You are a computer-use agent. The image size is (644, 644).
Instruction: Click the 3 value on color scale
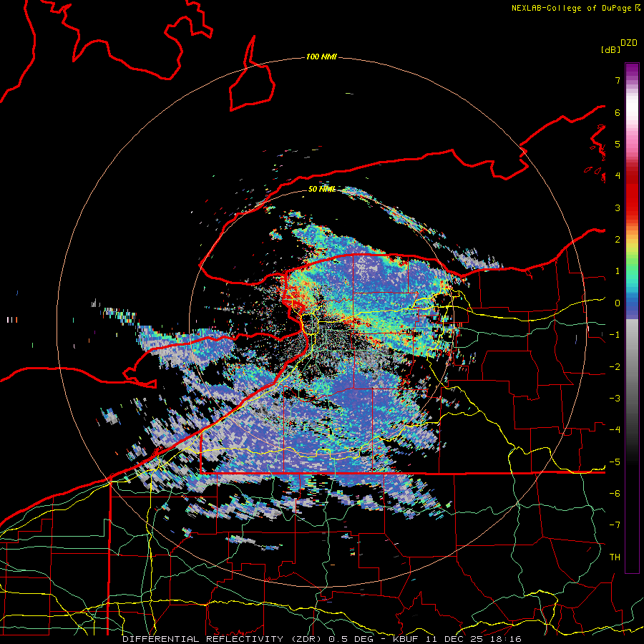(x=618, y=208)
